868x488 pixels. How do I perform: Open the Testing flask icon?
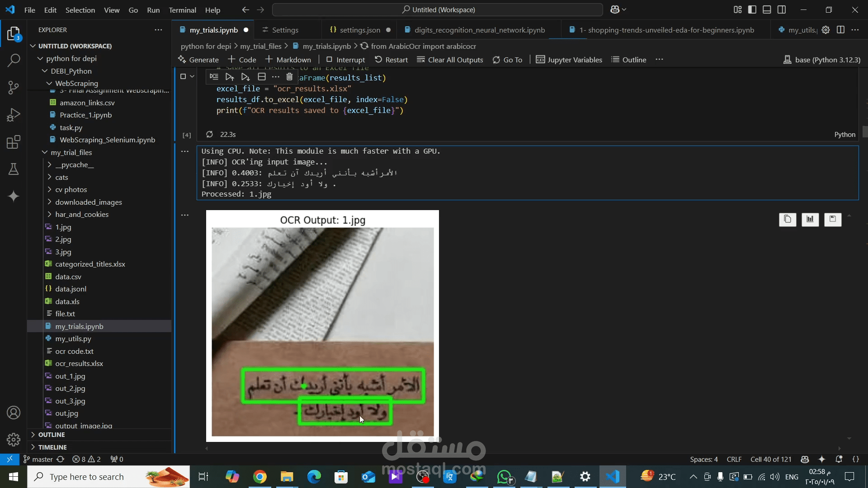pos(14,169)
